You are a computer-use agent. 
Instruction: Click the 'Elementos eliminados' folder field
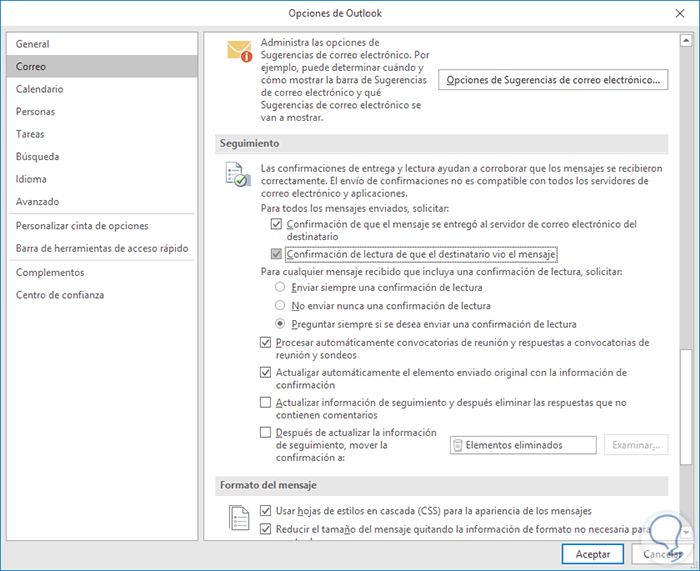pyautogui.click(x=523, y=445)
